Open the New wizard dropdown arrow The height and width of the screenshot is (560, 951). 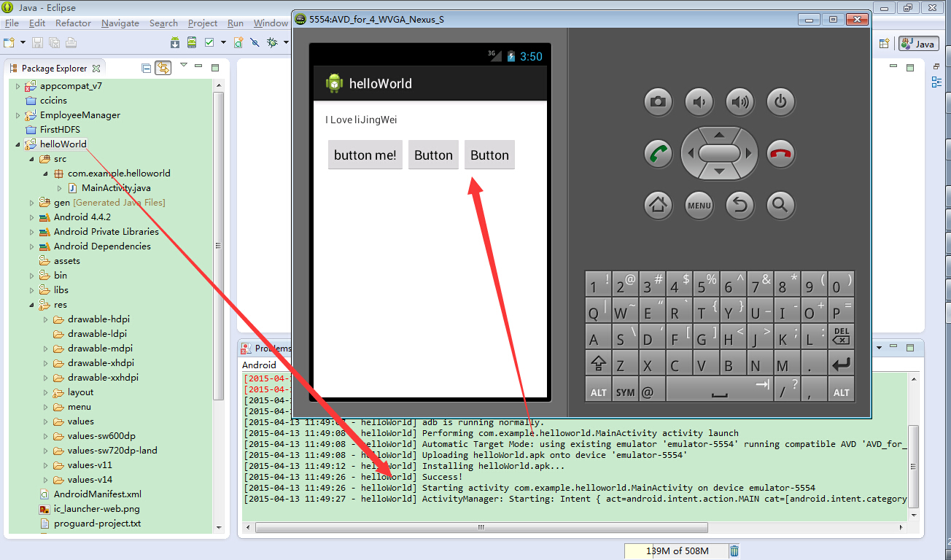(x=22, y=43)
